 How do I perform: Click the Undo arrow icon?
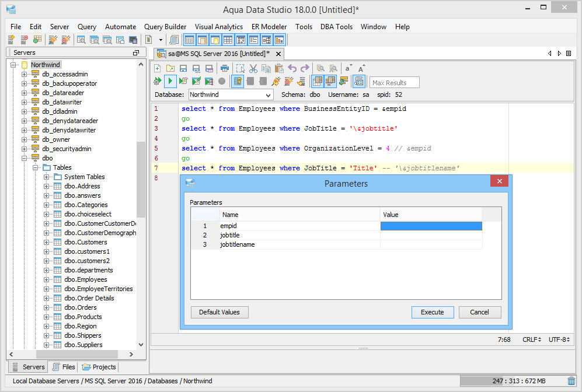click(292, 68)
